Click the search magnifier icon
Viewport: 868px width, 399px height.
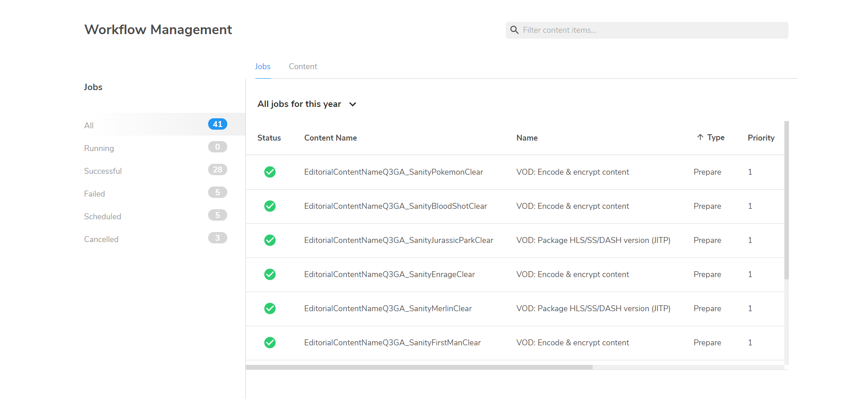(514, 30)
